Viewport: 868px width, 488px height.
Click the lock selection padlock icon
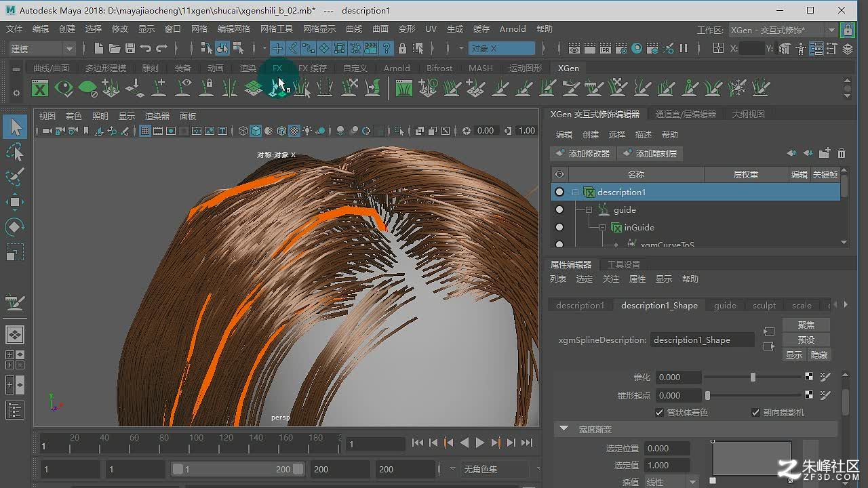(x=402, y=48)
